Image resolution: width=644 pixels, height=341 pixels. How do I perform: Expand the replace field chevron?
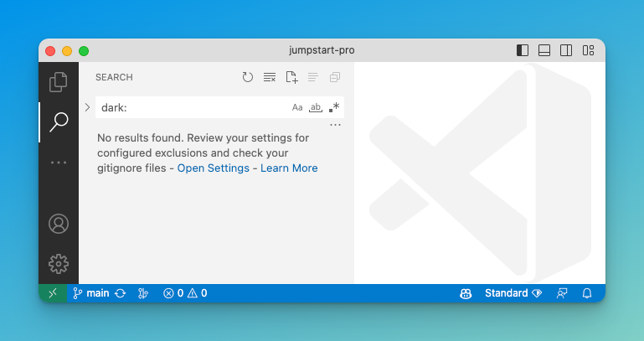pos(87,107)
